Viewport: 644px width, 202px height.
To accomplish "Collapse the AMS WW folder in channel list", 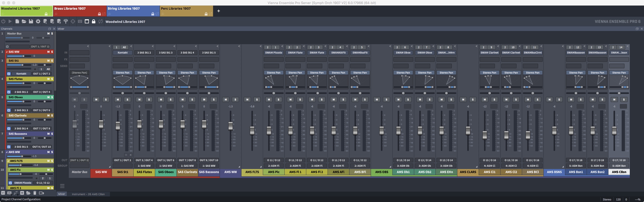I will [7, 152].
